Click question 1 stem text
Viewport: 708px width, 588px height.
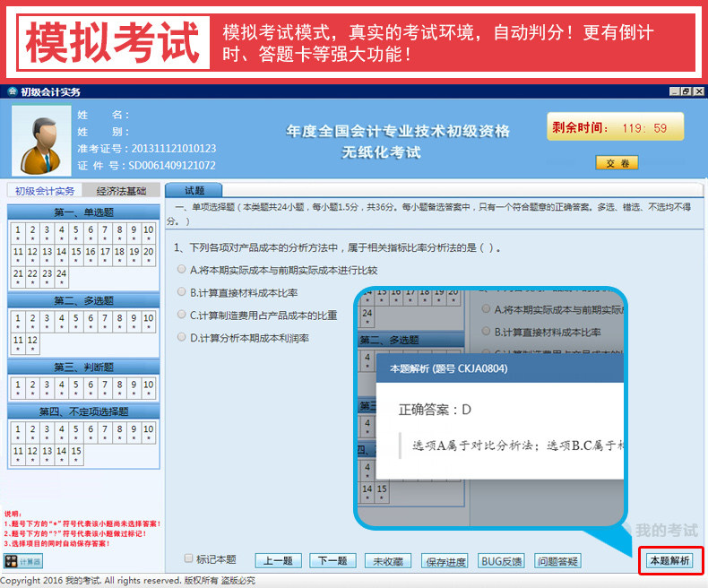338,247
